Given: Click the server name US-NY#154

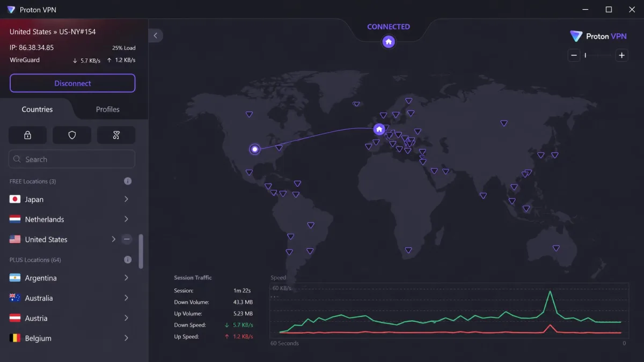Looking at the screenshot, I should [78, 32].
